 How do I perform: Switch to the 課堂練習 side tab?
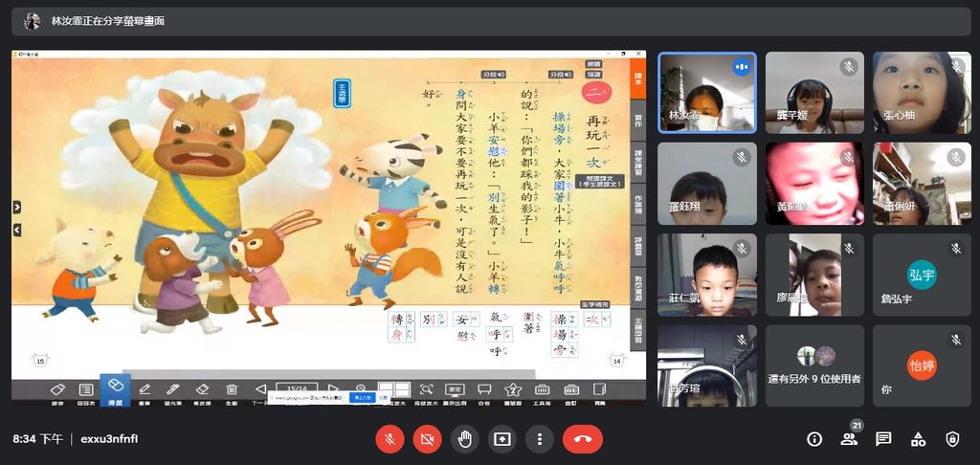tap(637, 162)
